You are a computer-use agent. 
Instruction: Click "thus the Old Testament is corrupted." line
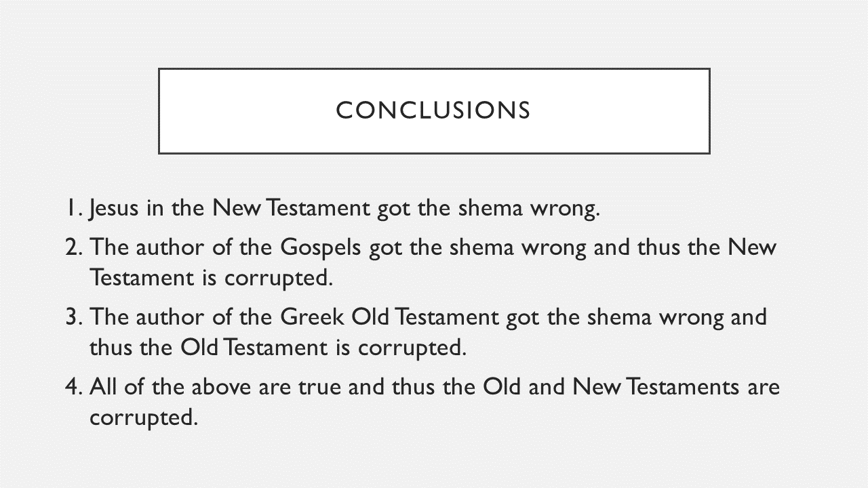278,347
